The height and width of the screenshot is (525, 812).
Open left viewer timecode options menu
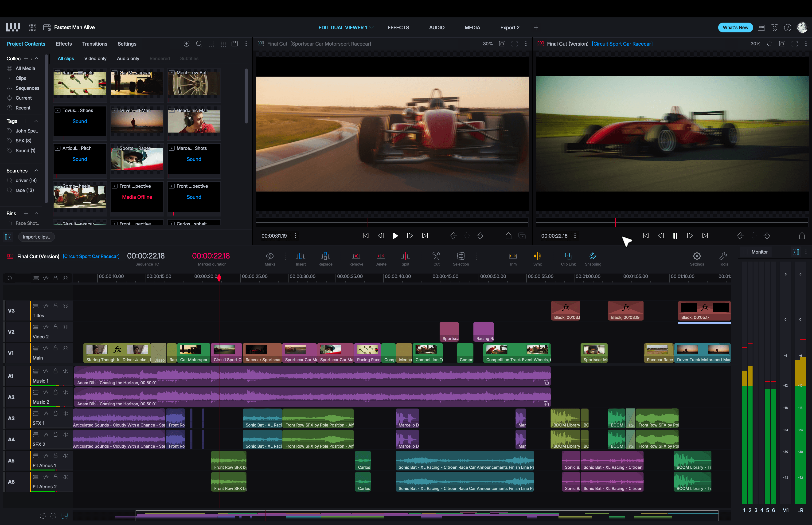click(x=295, y=236)
